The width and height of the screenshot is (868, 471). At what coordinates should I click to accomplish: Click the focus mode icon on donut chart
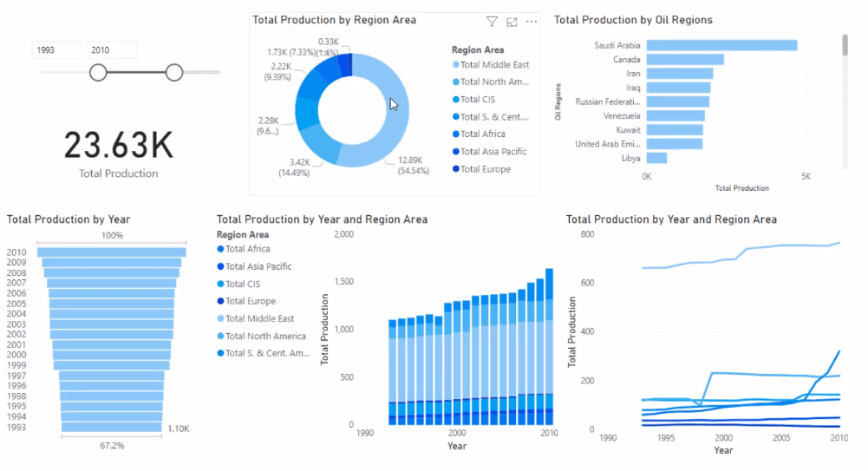coord(512,23)
